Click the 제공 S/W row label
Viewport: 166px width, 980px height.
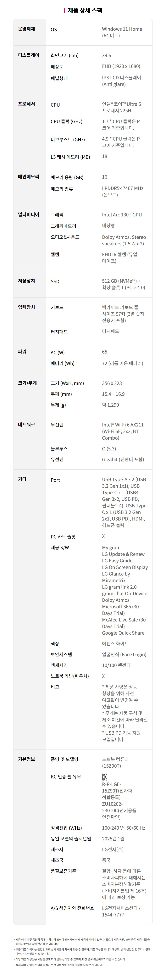point(60,548)
